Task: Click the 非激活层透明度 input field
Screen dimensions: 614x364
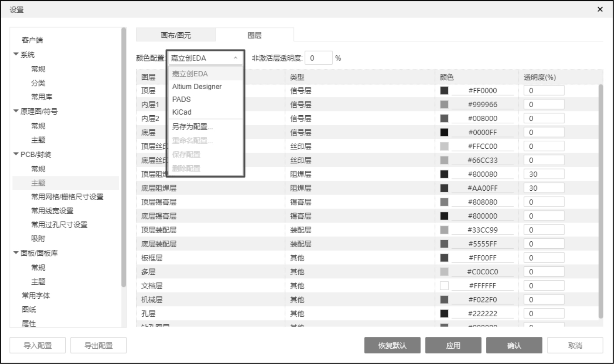Action: click(318, 58)
